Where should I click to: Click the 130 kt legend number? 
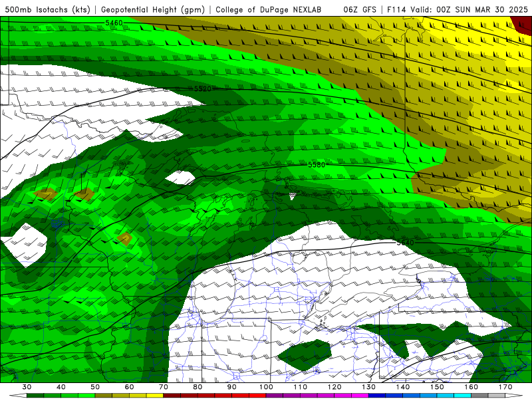click(x=369, y=387)
